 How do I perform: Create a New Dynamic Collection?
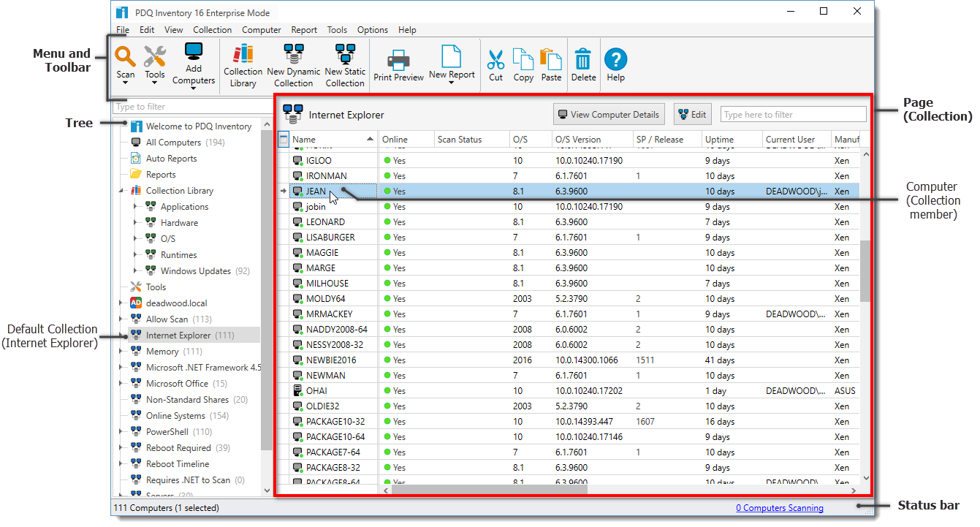pyautogui.click(x=293, y=56)
